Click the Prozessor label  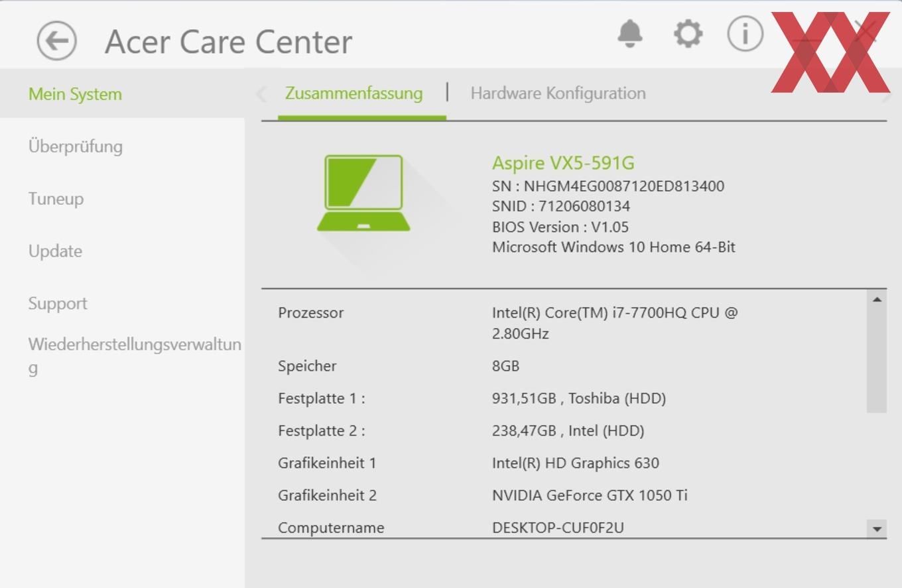coord(311,313)
